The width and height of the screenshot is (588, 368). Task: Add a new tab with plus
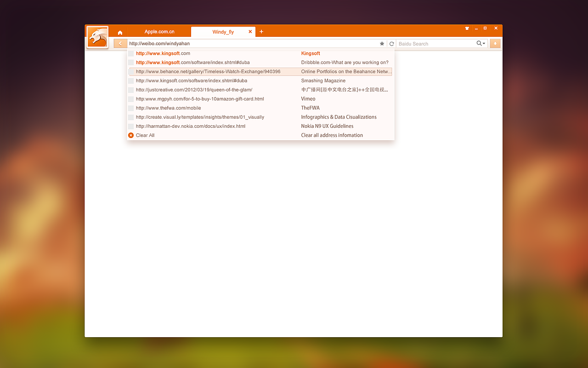pyautogui.click(x=261, y=32)
